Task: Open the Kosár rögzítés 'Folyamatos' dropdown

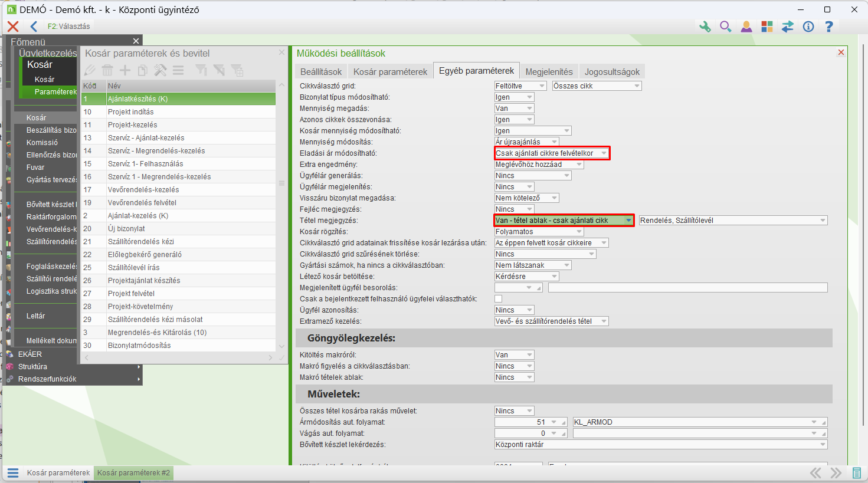Action: coord(539,232)
